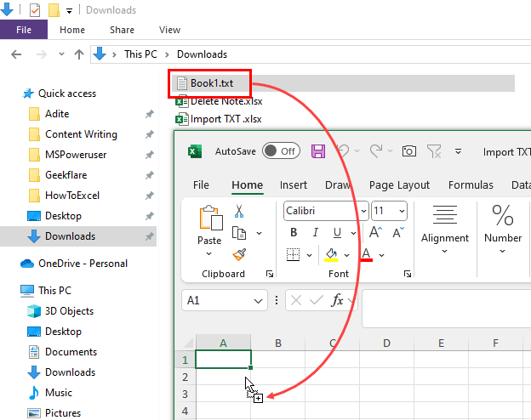Increase font size button
531x420 pixels.
(x=375, y=232)
